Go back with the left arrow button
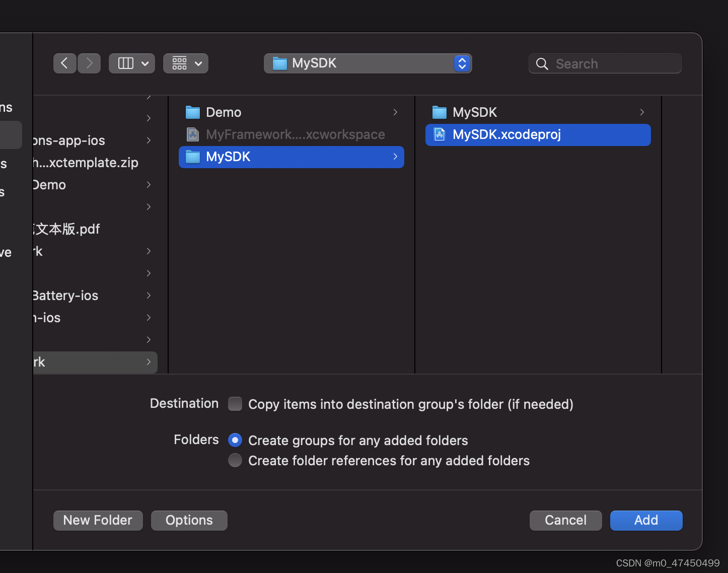The height and width of the screenshot is (573, 728). point(64,63)
